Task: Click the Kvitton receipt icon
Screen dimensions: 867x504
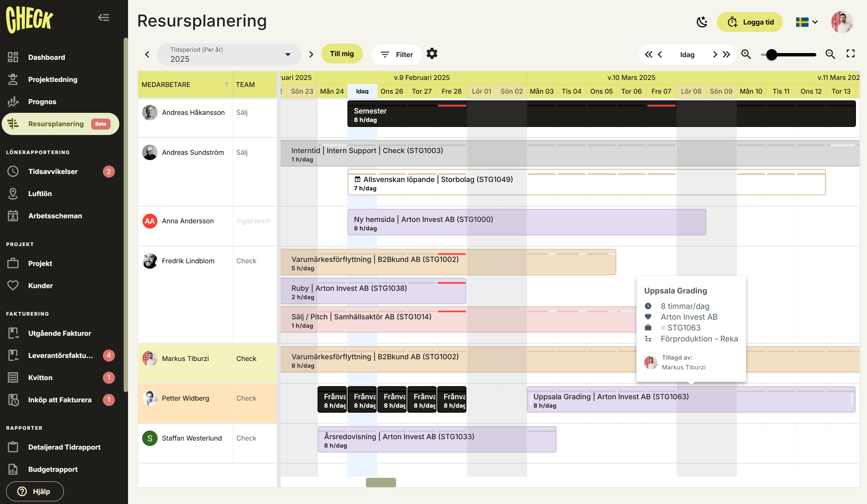Action: (x=13, y=377)
